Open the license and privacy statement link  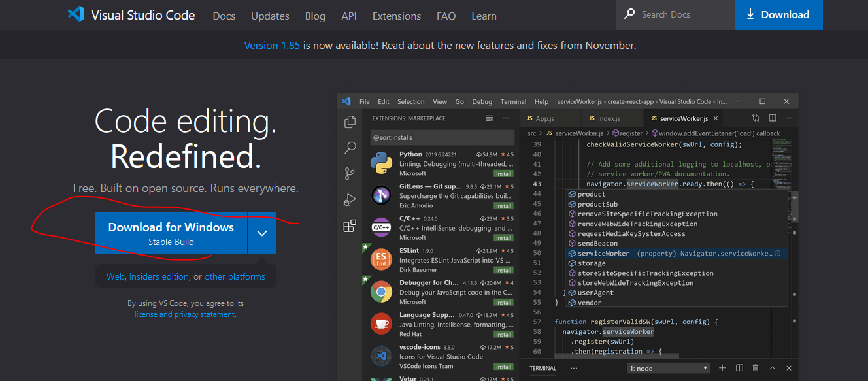click(184, 314)
